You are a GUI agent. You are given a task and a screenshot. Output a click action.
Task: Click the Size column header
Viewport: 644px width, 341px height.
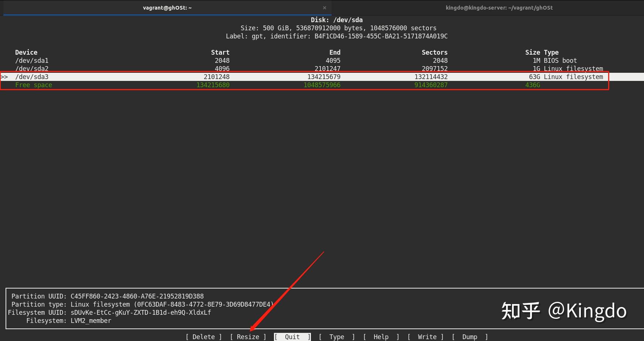point(533,52)
